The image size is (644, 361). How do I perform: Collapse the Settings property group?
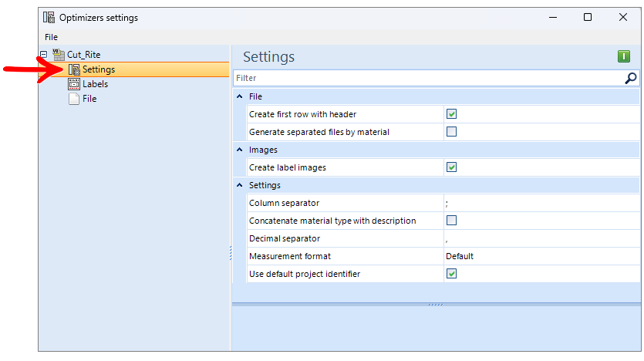coord(239,185)
